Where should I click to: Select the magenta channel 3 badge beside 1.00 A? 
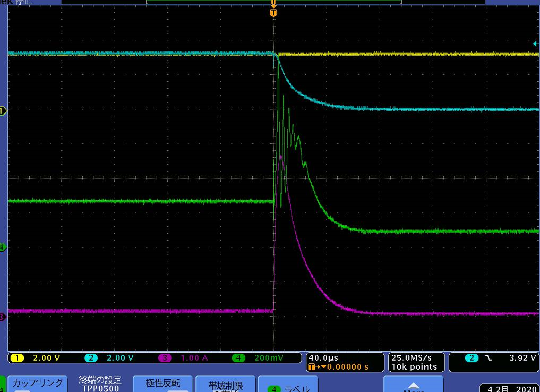coord(165,358)
